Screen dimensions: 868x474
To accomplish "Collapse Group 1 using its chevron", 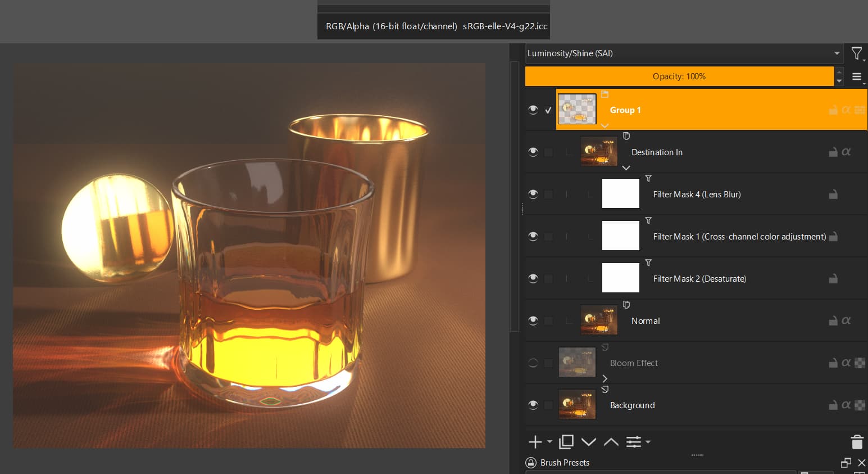I will (605, 125).
